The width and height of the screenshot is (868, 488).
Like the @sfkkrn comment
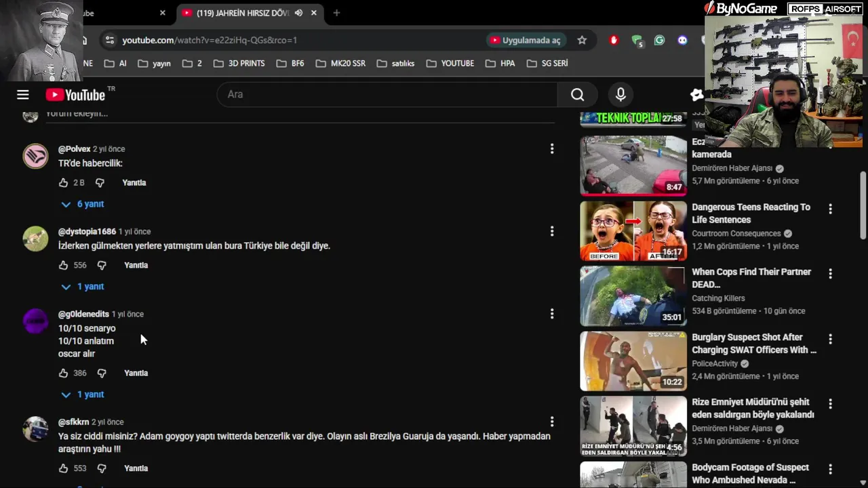click(63, 468)
